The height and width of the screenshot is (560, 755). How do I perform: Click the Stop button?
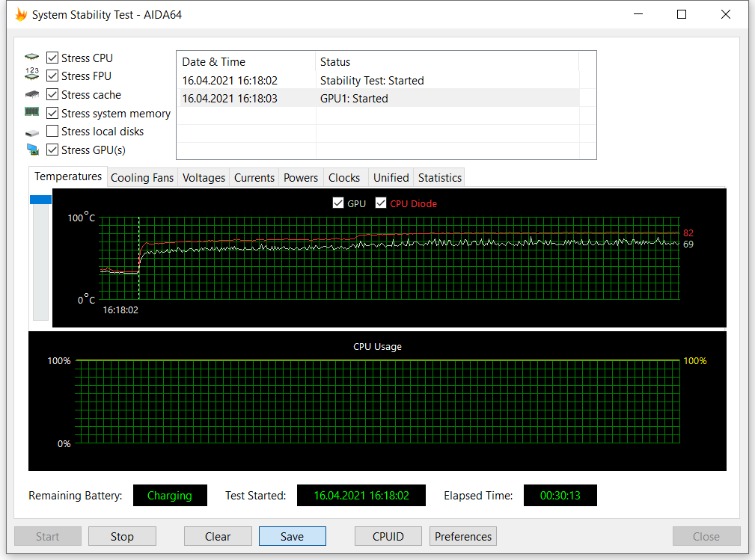(x=122, y=536)
